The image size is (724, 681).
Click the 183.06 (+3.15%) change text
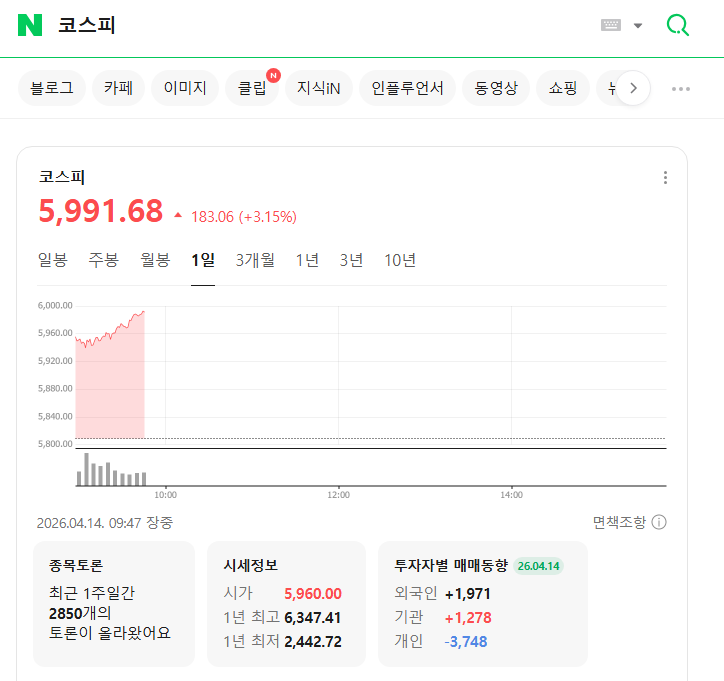point(244,217)
